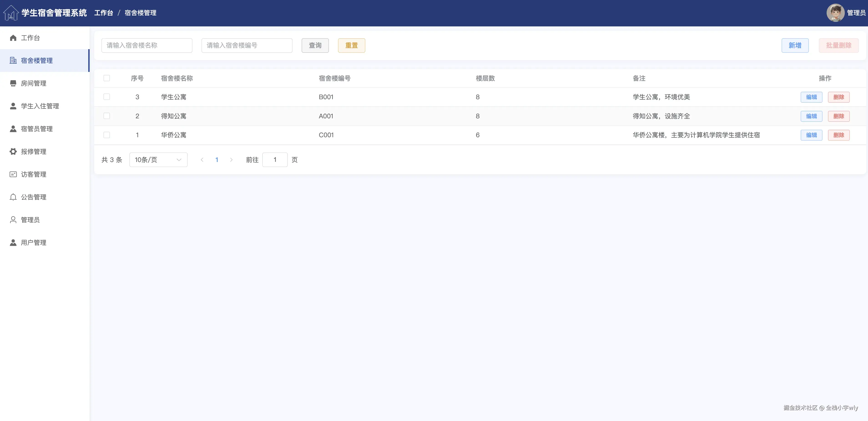
Task: Open 学生入住管理 in sidebar menu
Action: 40,106
